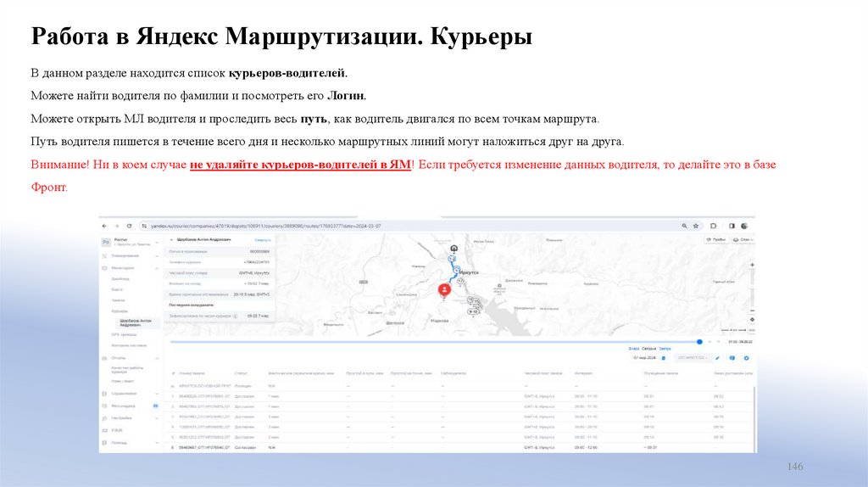Expand the Справочники sidebar section
Viewport: 868px width, 487px height.
(x=131, y=394)
